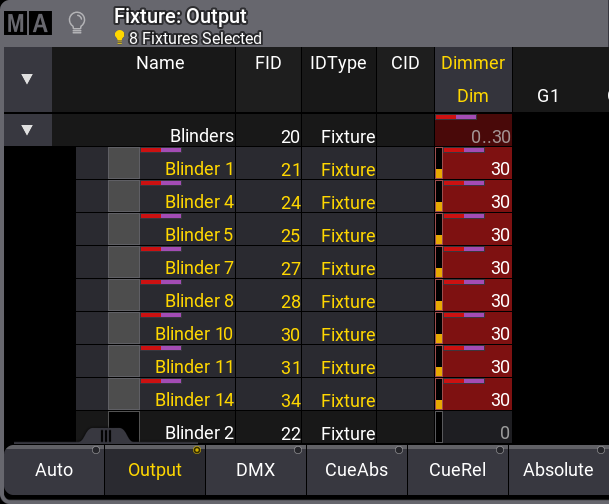This screenshot has width=609, height=504.
Task: Select the Output layer button
Action: click(x=155, y=469)
